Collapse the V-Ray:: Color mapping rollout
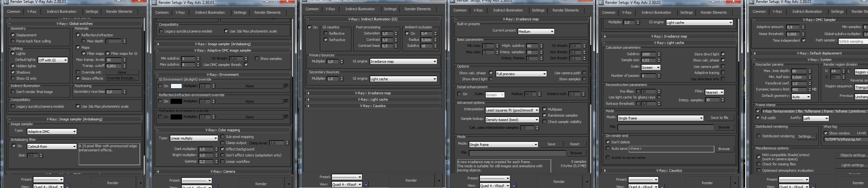 (158, 130)
